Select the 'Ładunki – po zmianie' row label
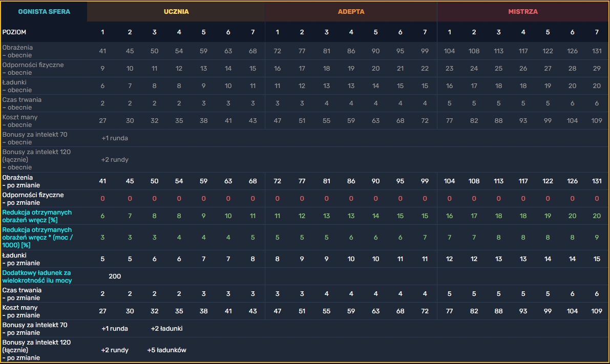This screenshot has height=364, width=610. (x=21, y=260)
